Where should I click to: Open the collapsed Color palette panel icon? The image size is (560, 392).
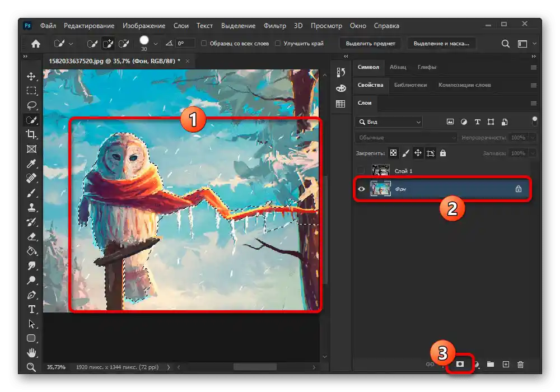(x=341, y=88)
